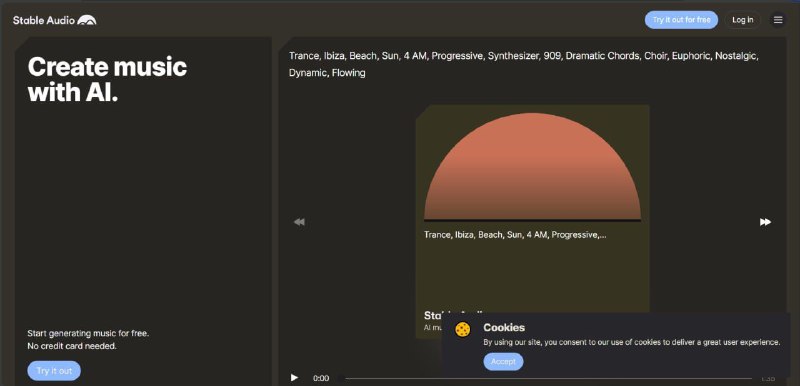Screen dimensions: 800x386
Task: Click 'Start generating music for free.' text
Action: [x=88, y=333]
